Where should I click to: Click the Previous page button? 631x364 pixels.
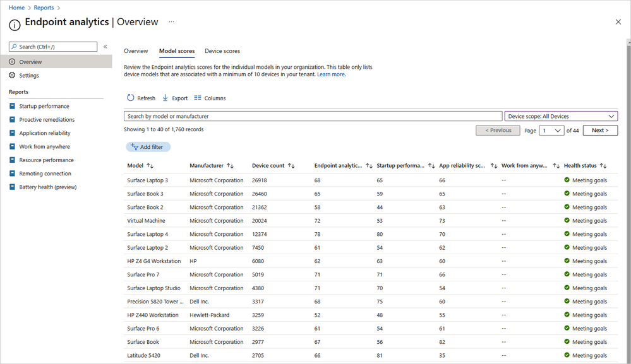498,131
